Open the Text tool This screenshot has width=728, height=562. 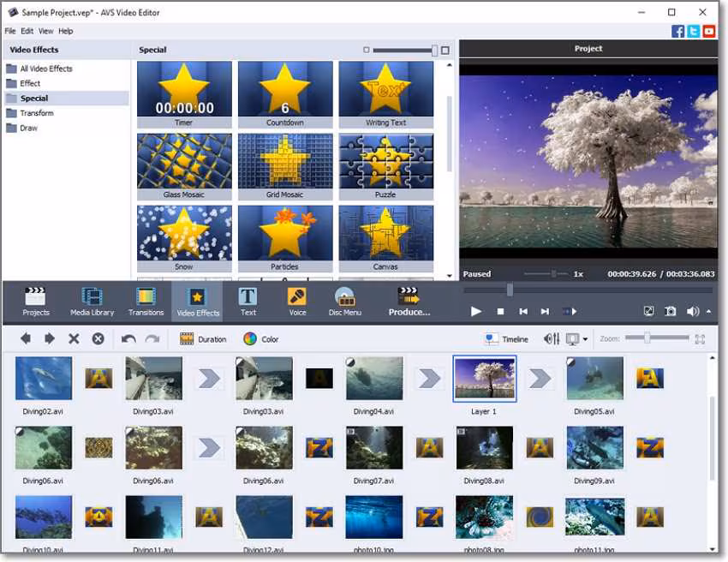tap(248, 301)
